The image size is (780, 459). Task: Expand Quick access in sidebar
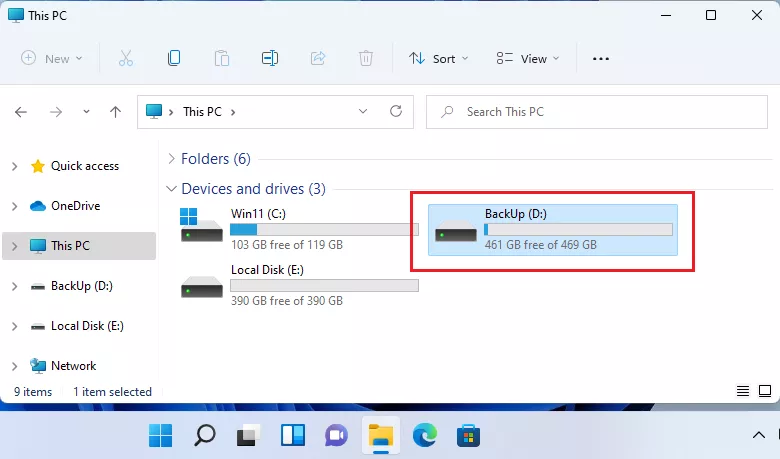[14, 166]
